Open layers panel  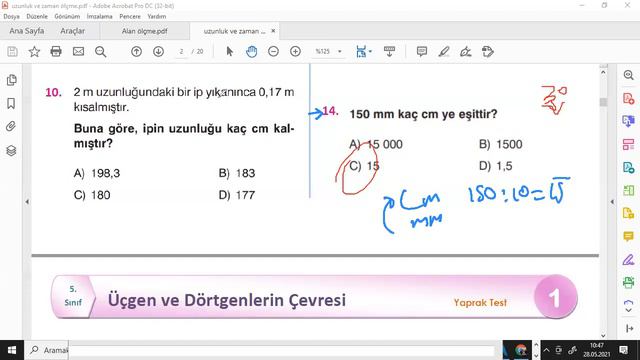11,151
